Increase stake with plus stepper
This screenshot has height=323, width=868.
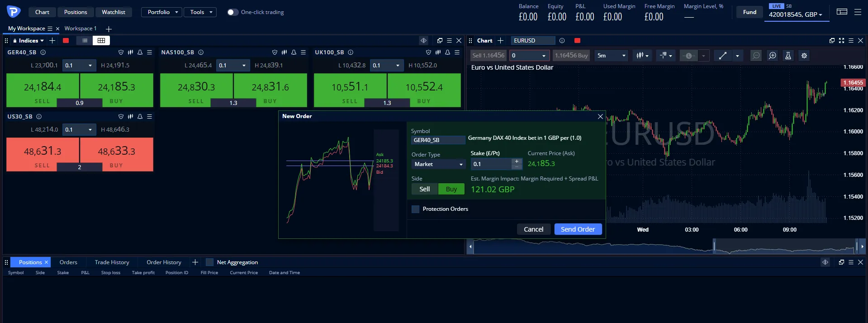[x=517, y=161]
